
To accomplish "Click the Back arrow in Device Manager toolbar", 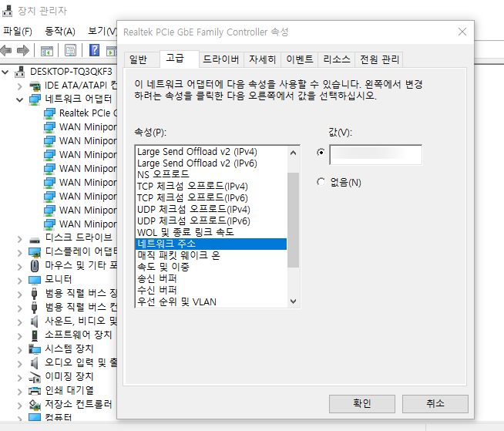I will coord(6,50).
